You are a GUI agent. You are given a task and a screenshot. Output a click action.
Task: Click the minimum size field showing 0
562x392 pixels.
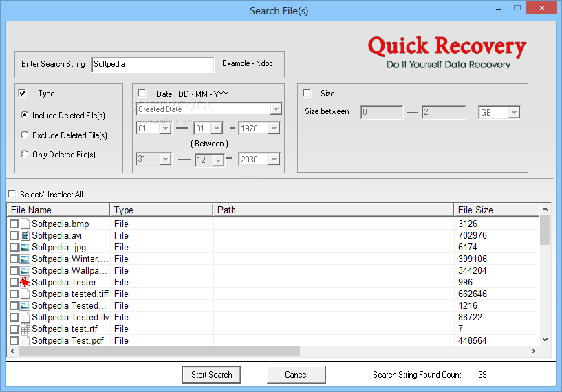tap(382, 112)
